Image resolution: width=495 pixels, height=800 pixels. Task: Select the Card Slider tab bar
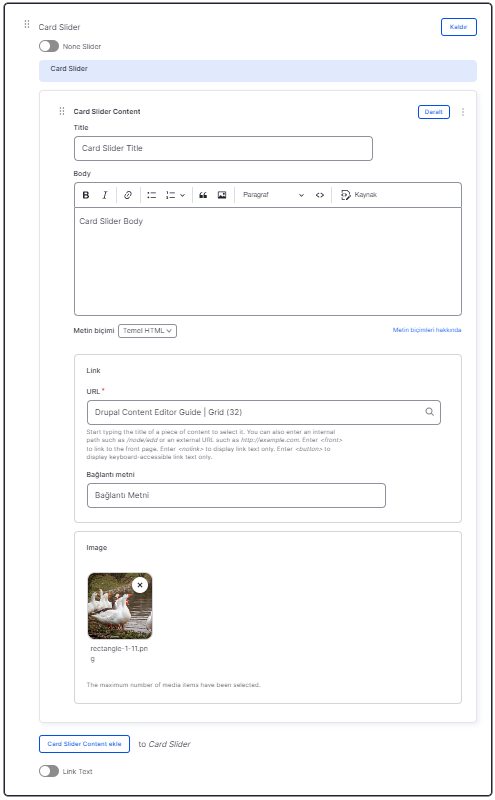pos(258,70)
